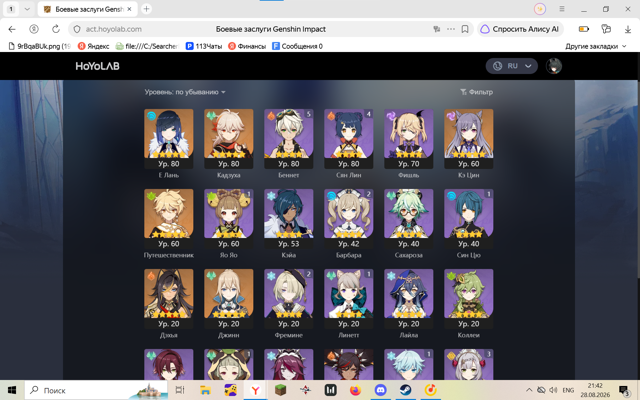Go to HoYoLAB home via logo
640x400 pixels.
click(x=98, y=66)
